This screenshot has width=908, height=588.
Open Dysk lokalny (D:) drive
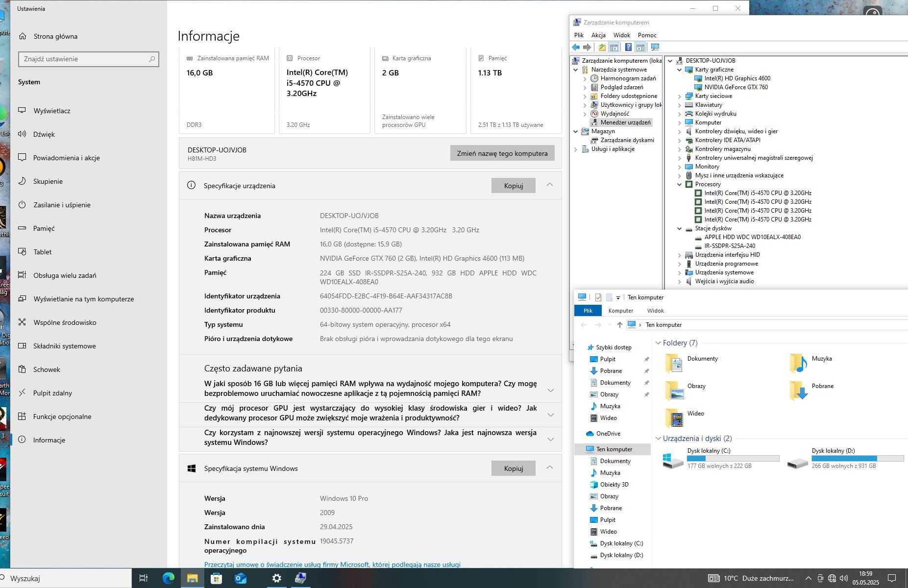click(845, 459)
